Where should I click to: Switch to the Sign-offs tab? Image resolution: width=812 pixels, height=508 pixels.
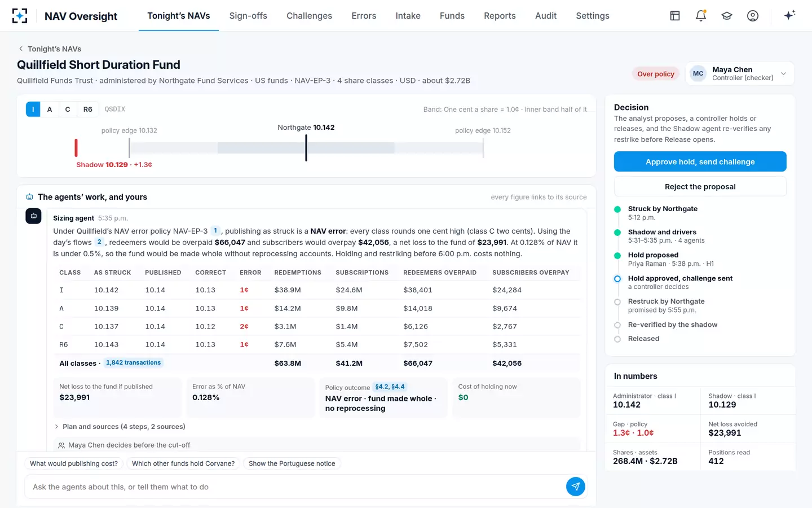(248, 16)
